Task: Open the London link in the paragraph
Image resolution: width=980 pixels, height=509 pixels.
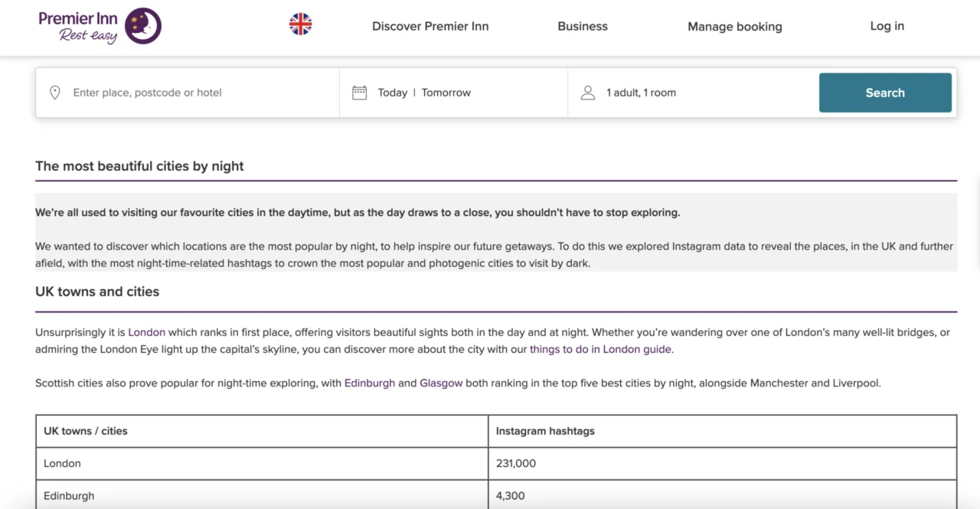Action: coord(146,332)
